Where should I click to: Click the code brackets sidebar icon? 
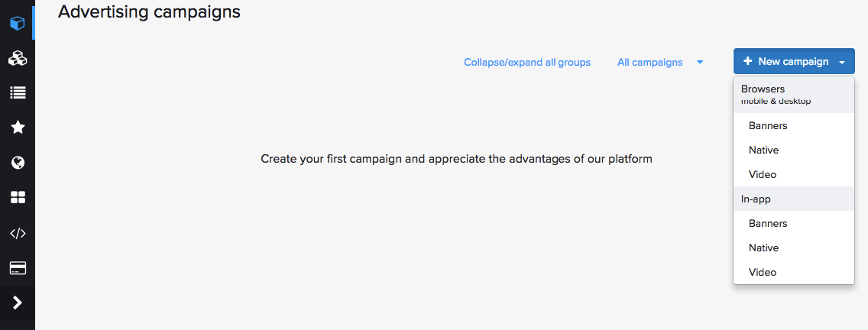coord(17,233)
